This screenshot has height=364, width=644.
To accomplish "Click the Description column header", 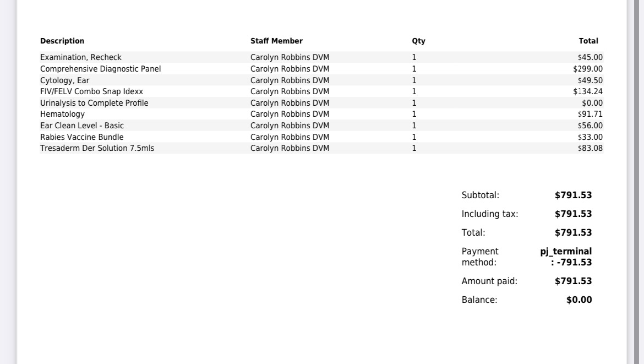I will pos(62,41).
